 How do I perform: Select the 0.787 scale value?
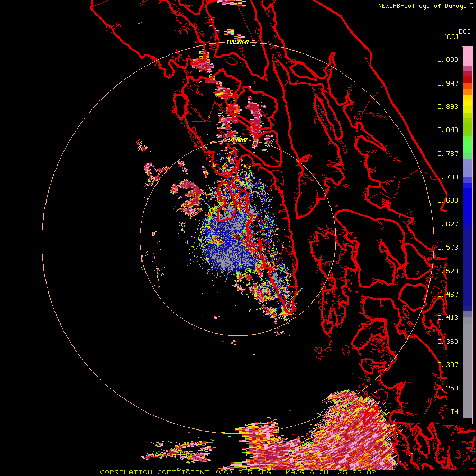(x=448, y=153)
